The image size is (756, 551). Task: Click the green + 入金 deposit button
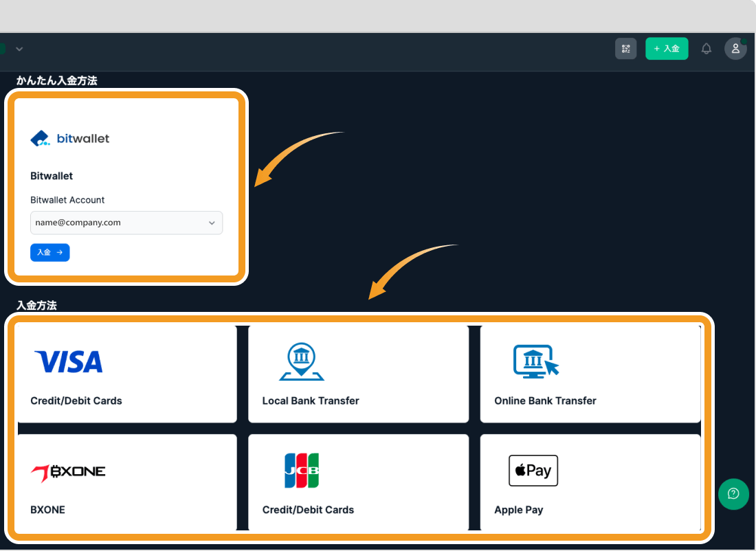click(x=667, y=49)
